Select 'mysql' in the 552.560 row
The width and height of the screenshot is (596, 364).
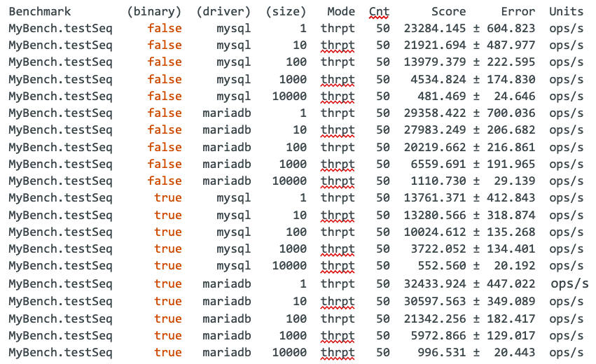click(234, 266)
